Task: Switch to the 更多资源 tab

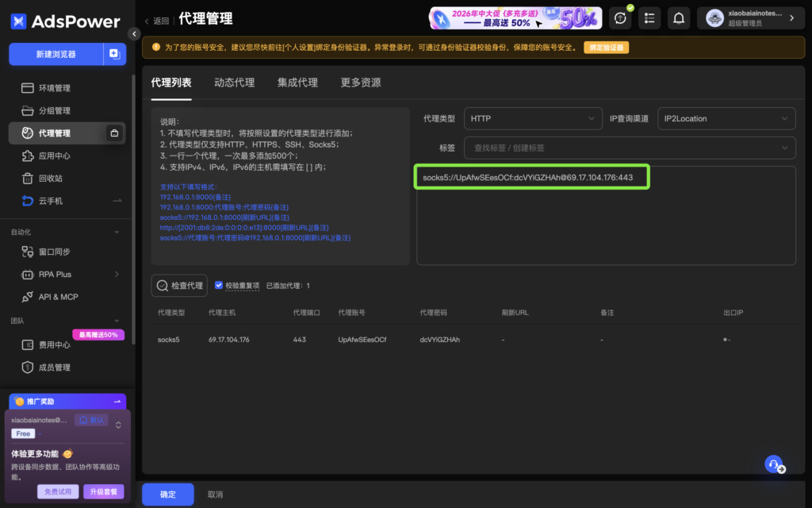Action: click(361, 83)
